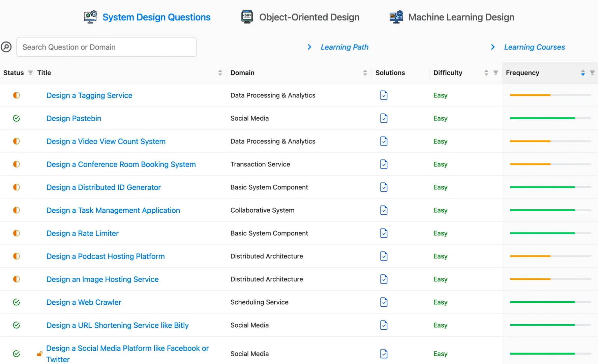598x364 pixels.
Task: Open Design a Podcast Hosting Platform link
Action: pos(106,256)
